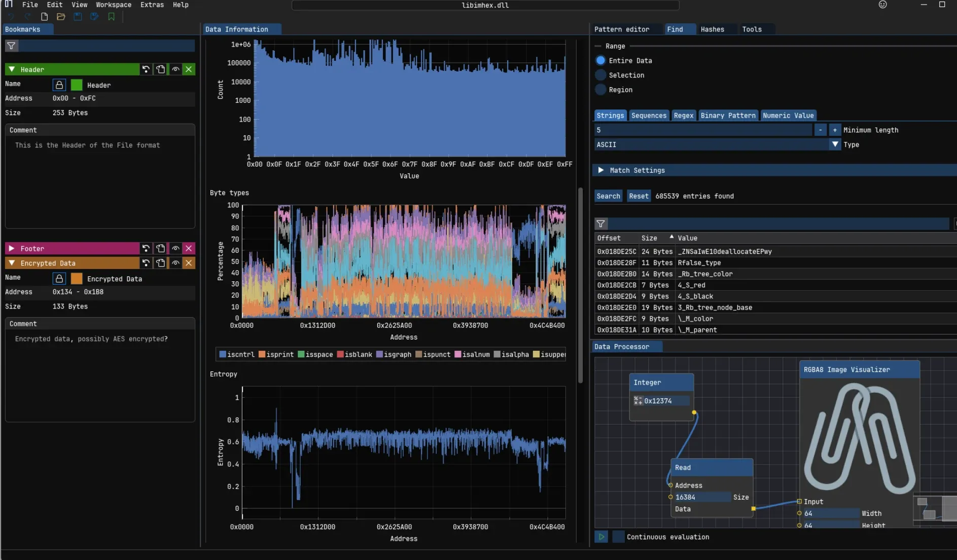Open the Workspace menu
The width and height of the screenshot is (957, 560).
pyautogui.click(x=114, y=5)
